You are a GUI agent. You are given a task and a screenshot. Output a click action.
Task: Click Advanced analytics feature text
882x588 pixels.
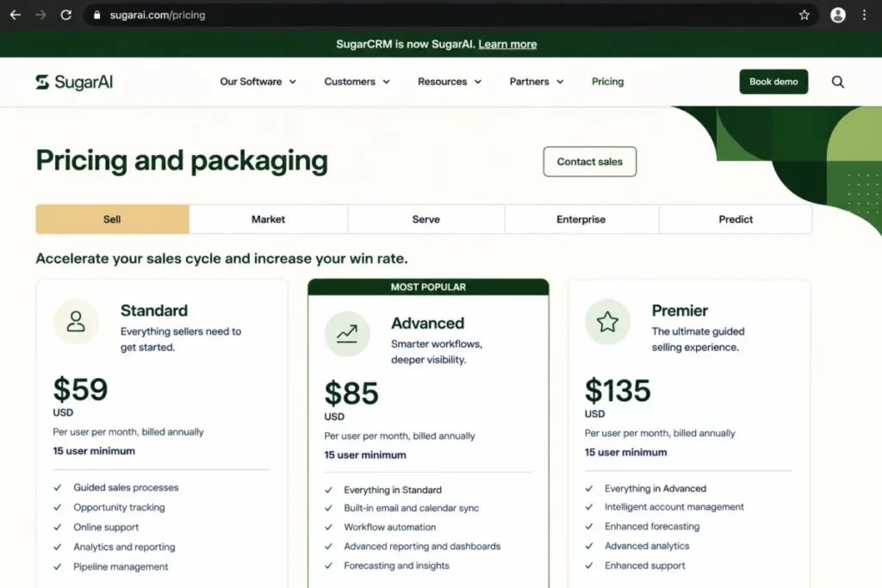[647, 546]
